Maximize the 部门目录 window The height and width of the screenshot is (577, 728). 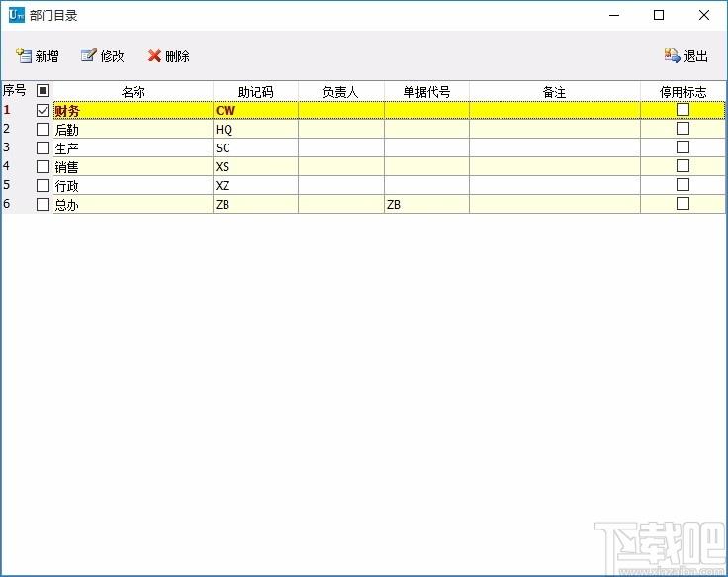[x=659, y=15]
